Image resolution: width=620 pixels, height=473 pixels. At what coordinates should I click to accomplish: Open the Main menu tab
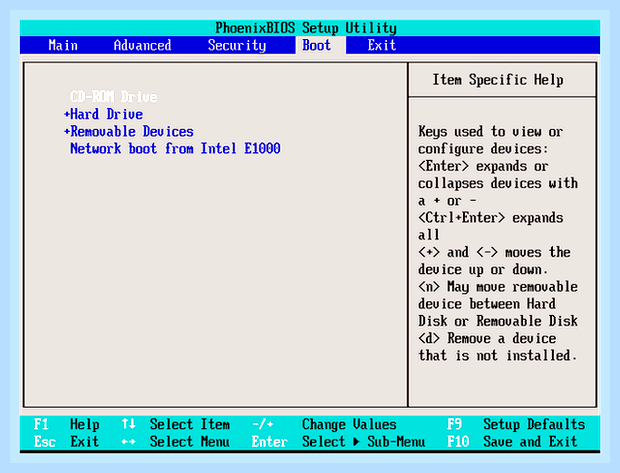pyautogui.click(x=63, y=45)
